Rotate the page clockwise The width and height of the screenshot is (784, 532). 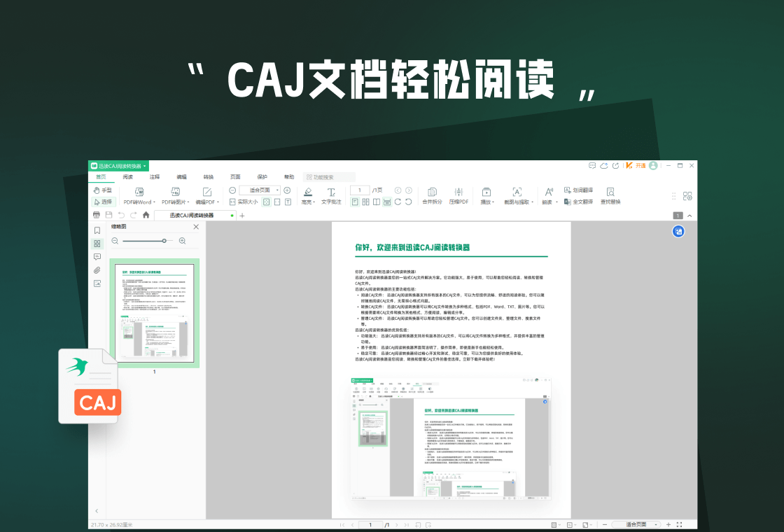398,202
